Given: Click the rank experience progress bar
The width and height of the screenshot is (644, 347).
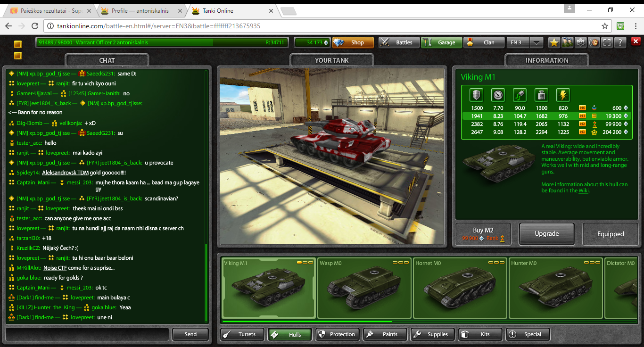Looking at the screenshot, I should coord(161,42).
